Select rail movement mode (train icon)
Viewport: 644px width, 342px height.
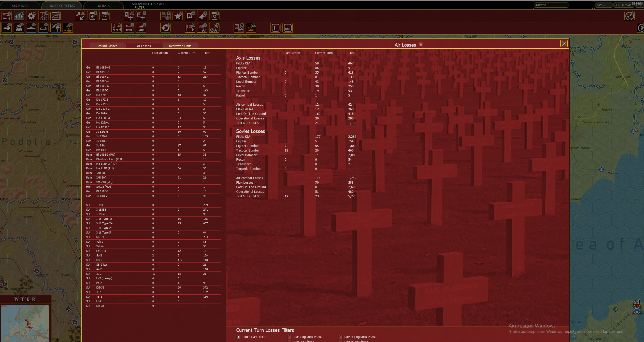(x=19, y=28)
